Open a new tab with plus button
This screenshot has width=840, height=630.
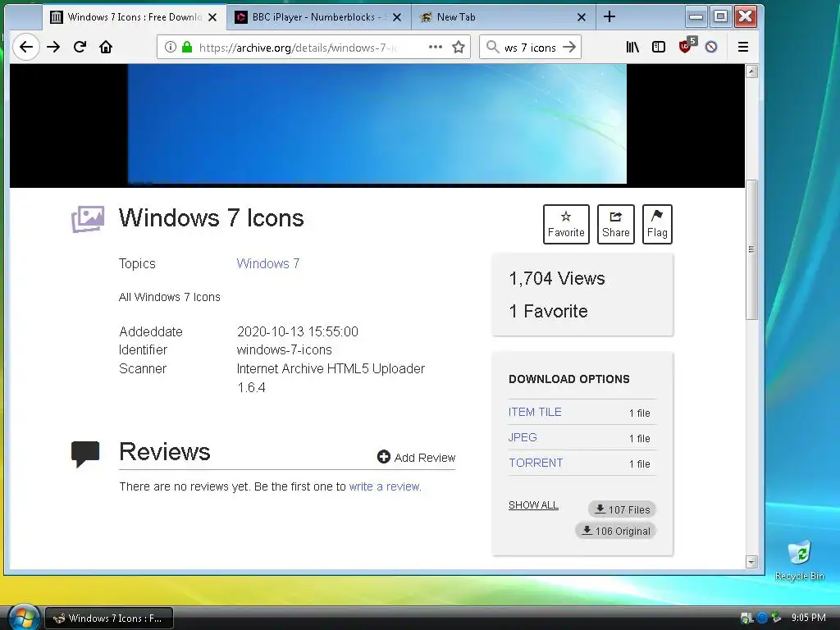(x=609, y=16)
